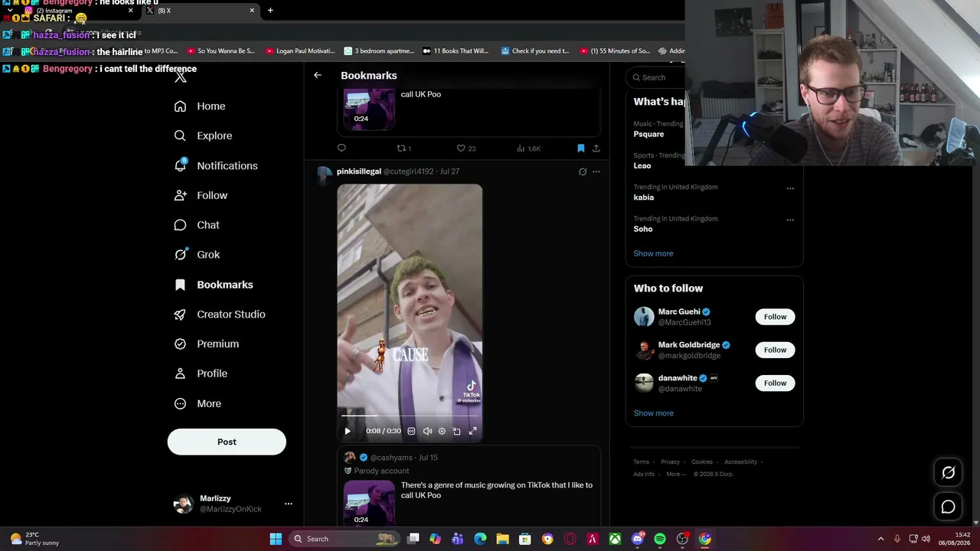Screen dimensions: 980x551
Task: Open Spotify from the taskbar
Action: click(x=660, y=539)
